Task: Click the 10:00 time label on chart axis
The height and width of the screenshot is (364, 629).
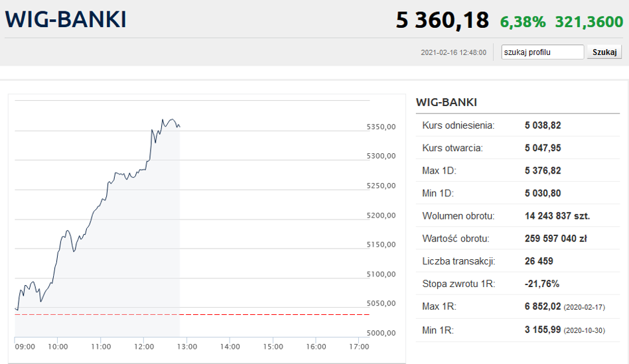Action: tap(58, 347)
